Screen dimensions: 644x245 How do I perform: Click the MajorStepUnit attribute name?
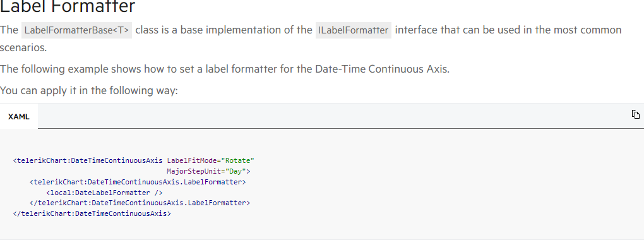[x=194, y=171]
